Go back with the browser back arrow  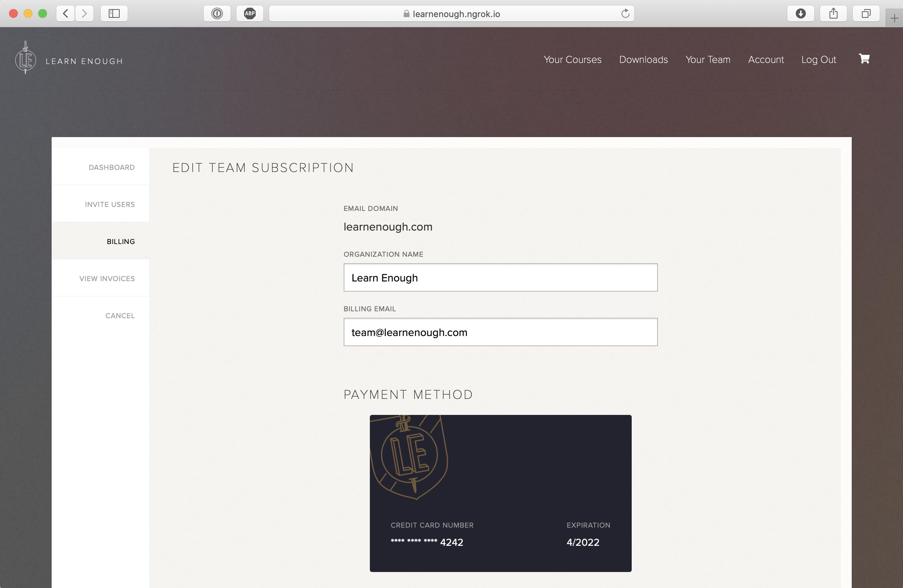tap(65, 14)
